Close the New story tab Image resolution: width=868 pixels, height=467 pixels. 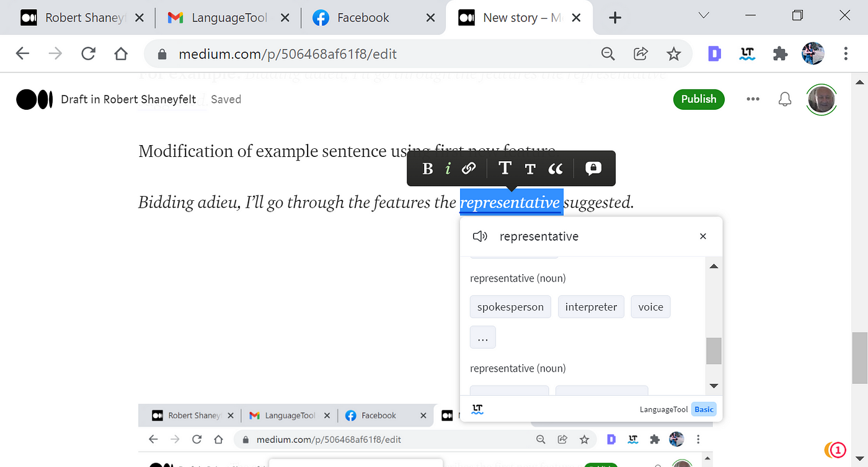tap(576, 18)
